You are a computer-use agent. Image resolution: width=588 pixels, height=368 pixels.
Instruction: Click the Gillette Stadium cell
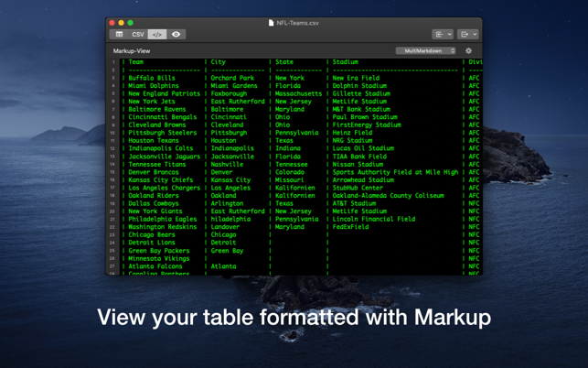[361, 93]
